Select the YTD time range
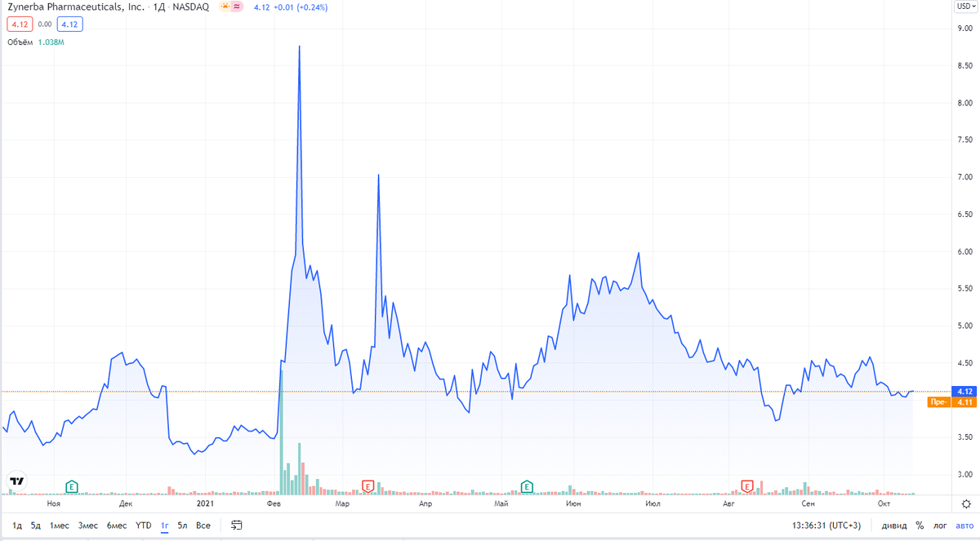The height and width of the screenshot is (541, 980). pos(144,525)
